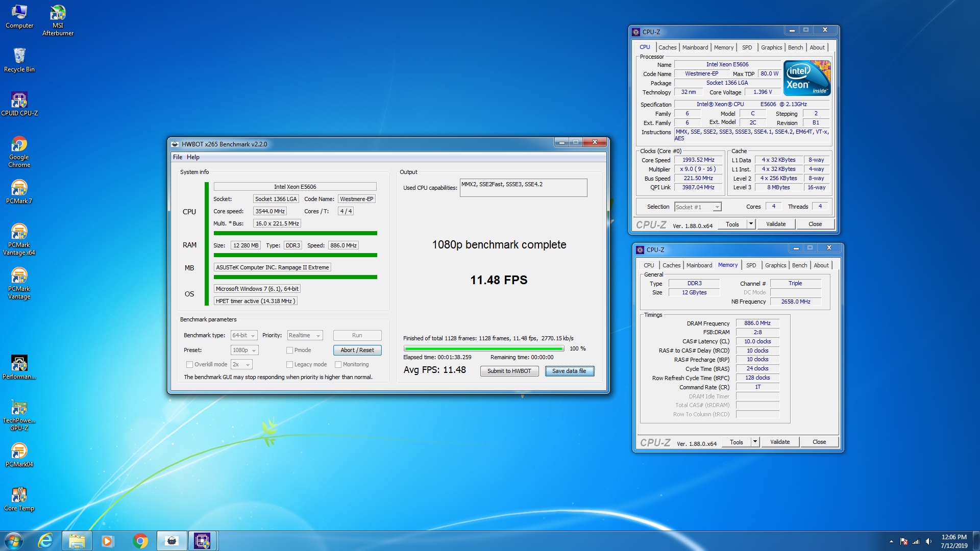This screenshot has width=980, height=551.
Task: Expand Tools arrow in upper CPU-Z
Action: pos(751,224)
